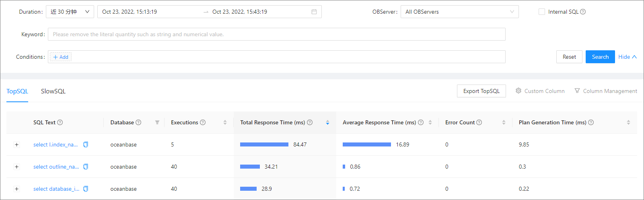Image resolution: width=644 pixels, height=200 pixels.
Task: Click the Database column filter icon
Action: (157, 122)
